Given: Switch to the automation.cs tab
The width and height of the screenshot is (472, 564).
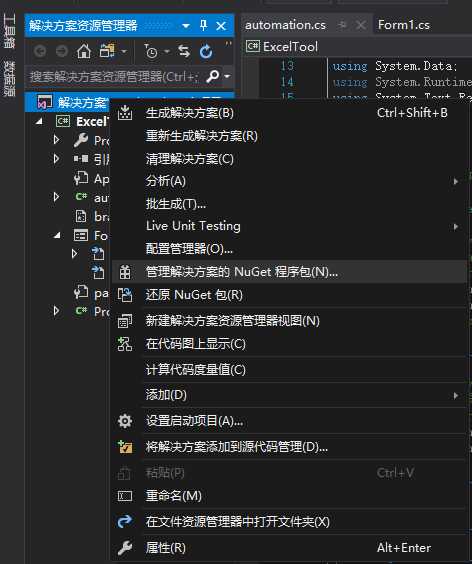Looking at the screenshot, I should (x=285, y=25).
